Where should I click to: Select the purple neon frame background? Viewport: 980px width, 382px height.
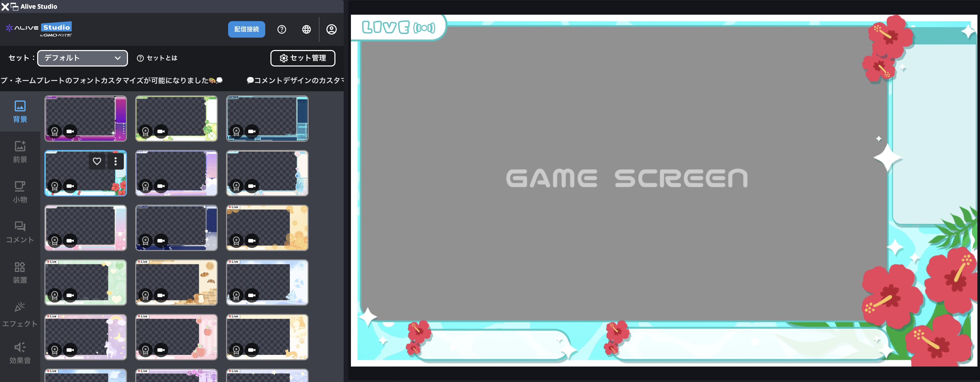[86, 119]
